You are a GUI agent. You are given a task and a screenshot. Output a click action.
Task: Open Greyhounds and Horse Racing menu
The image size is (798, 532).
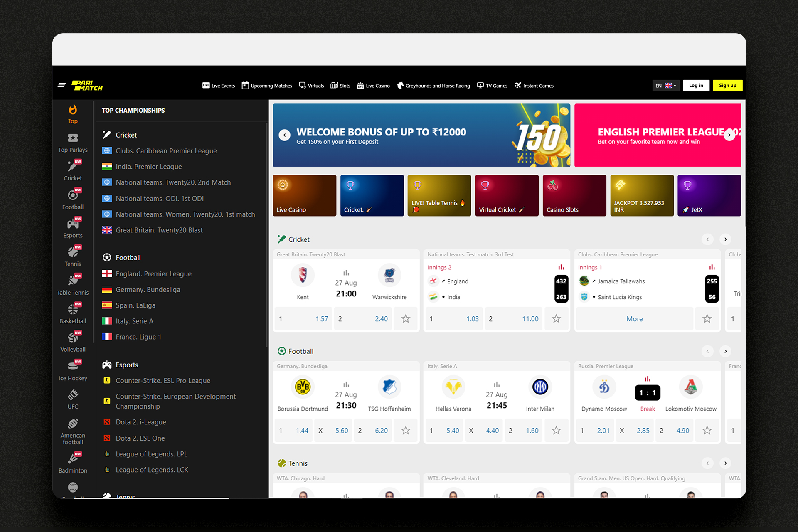(x=433, y=86)
